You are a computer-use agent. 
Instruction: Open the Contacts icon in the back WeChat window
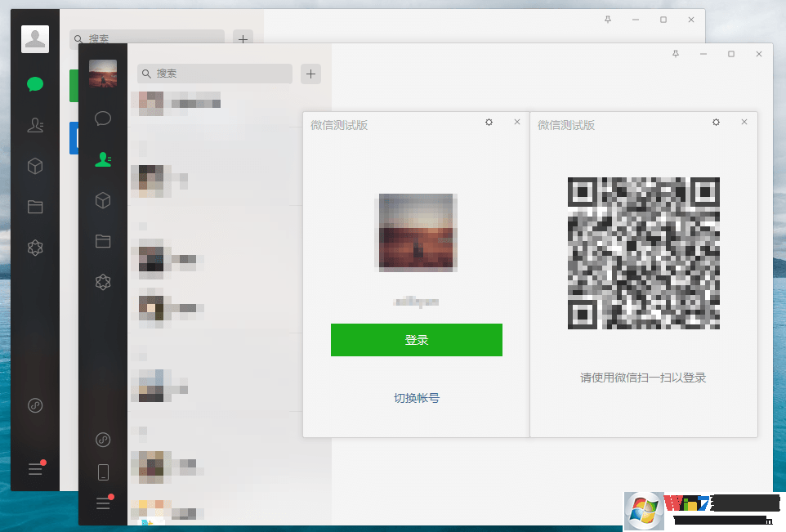point(35,125)
